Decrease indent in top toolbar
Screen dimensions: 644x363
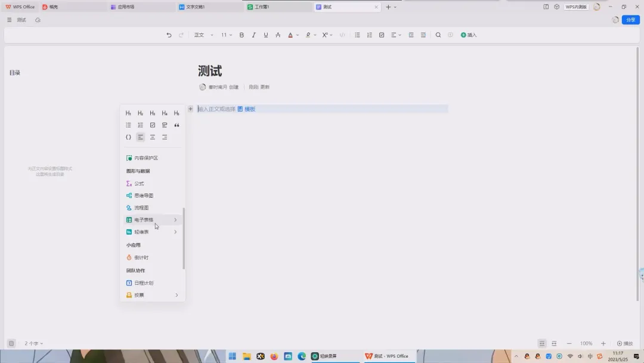point(411,35)
